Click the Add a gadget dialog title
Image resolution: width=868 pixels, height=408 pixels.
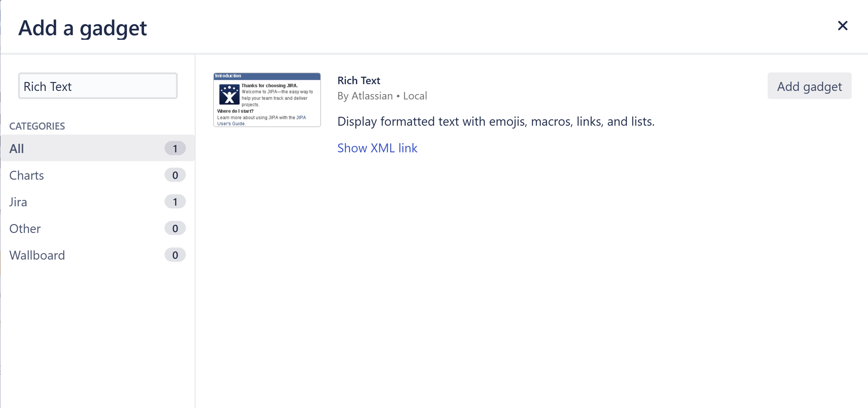(82, 28)
